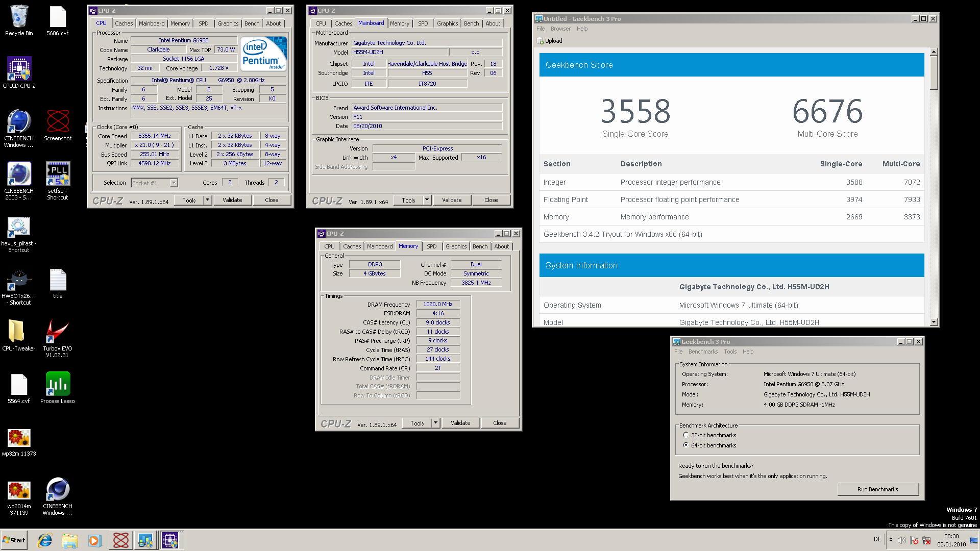Select the 32-bit benchmarks radio button
Viewport: 980px width, 551px height.
pos(686,435)
